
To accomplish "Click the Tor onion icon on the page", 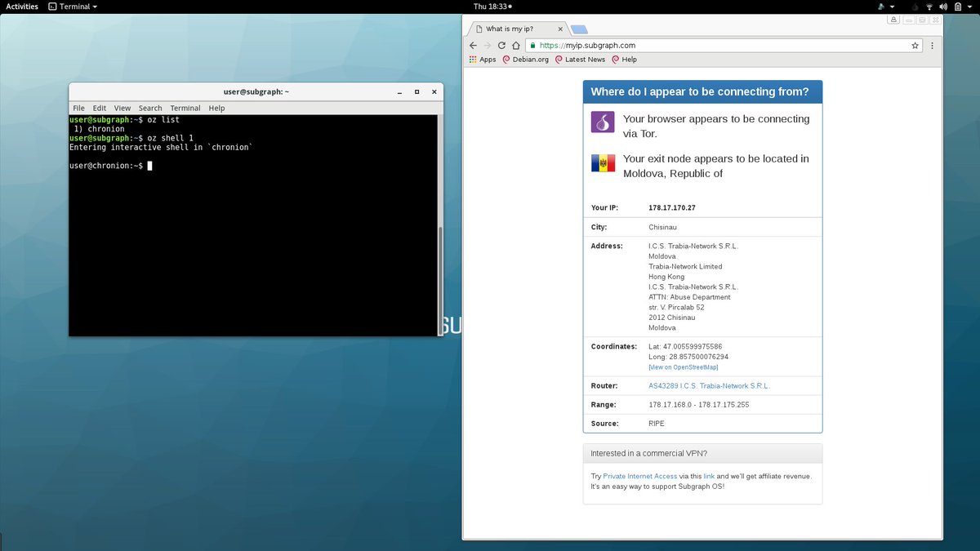I will tap(603, 122).
